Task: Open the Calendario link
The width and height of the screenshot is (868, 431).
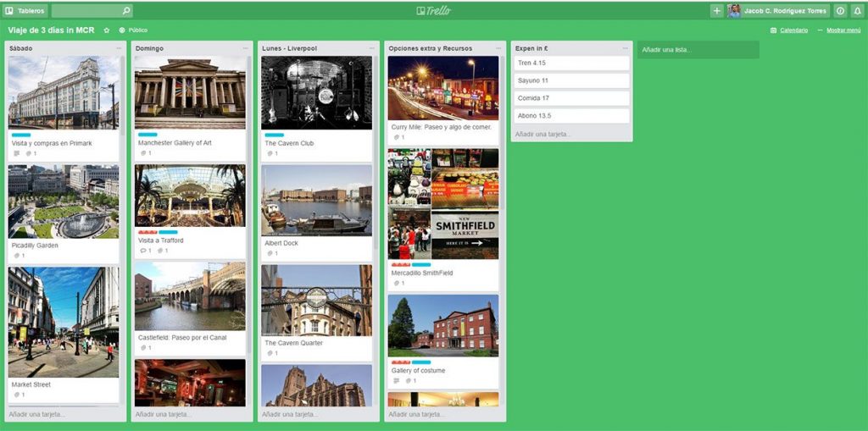Action: click(x=789, y=30)
